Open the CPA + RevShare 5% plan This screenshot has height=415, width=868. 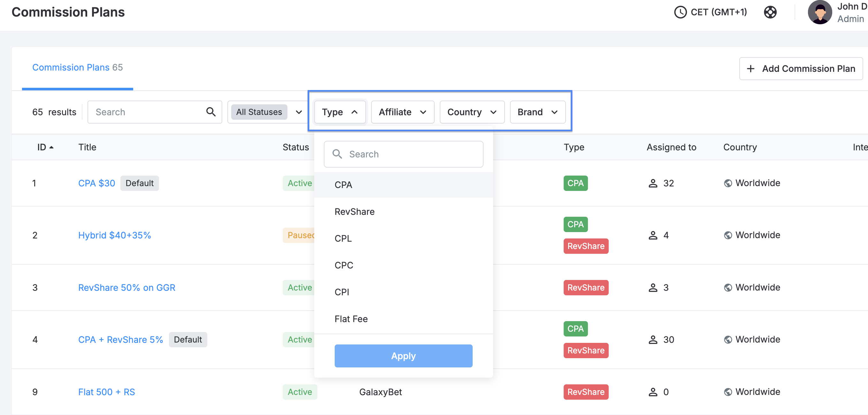pyautogui.click(x=121, y=340)
